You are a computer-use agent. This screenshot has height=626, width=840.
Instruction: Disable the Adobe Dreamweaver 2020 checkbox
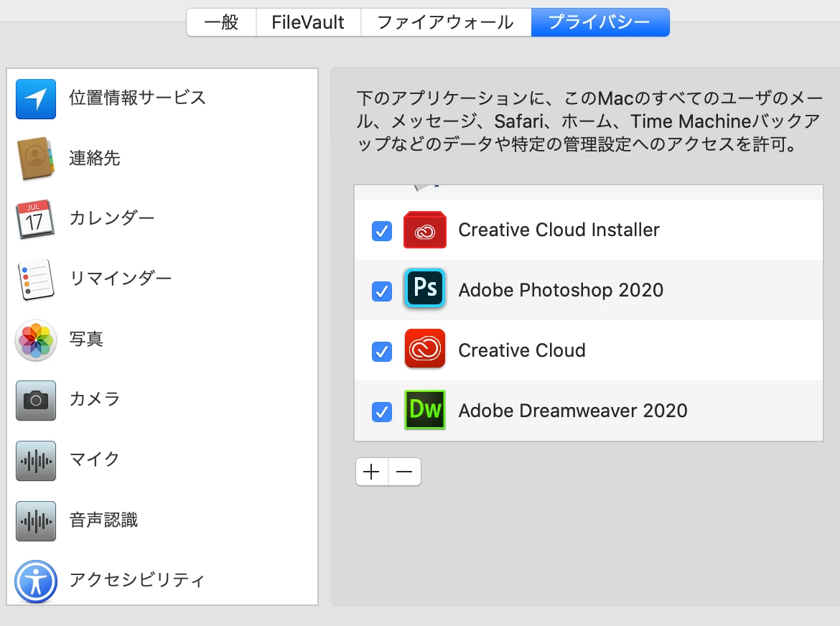[x=382, y=412]
